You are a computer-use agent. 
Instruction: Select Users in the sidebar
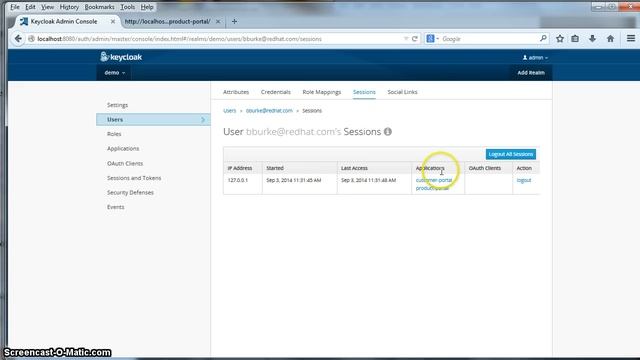(153, 120)
